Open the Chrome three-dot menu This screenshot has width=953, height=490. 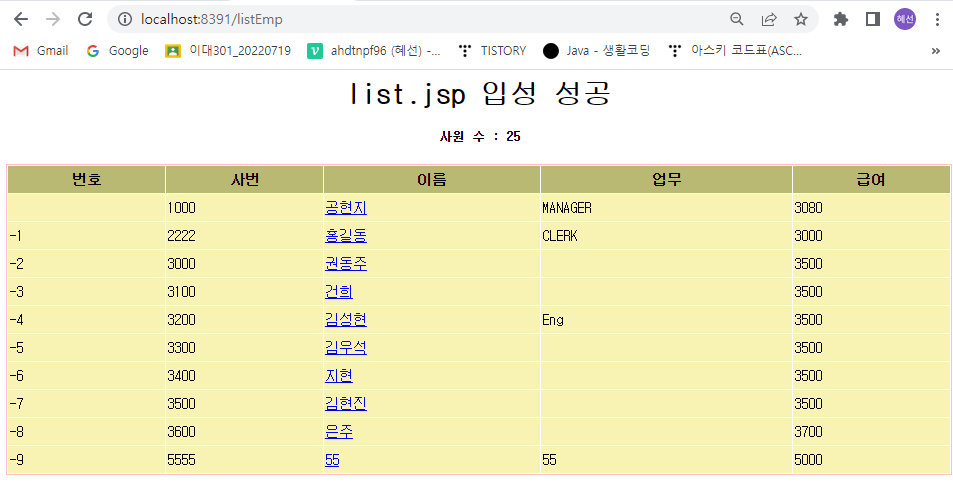coord(937,19)
